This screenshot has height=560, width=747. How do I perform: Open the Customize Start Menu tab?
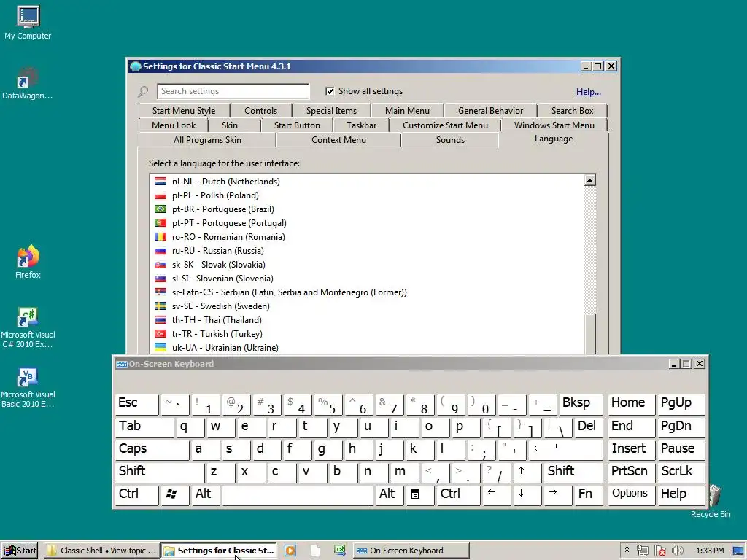pyautogui.click(x=445, y=125)
